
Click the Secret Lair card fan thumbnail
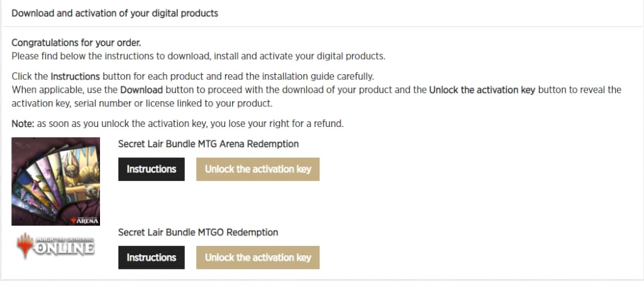pos(55,181)
